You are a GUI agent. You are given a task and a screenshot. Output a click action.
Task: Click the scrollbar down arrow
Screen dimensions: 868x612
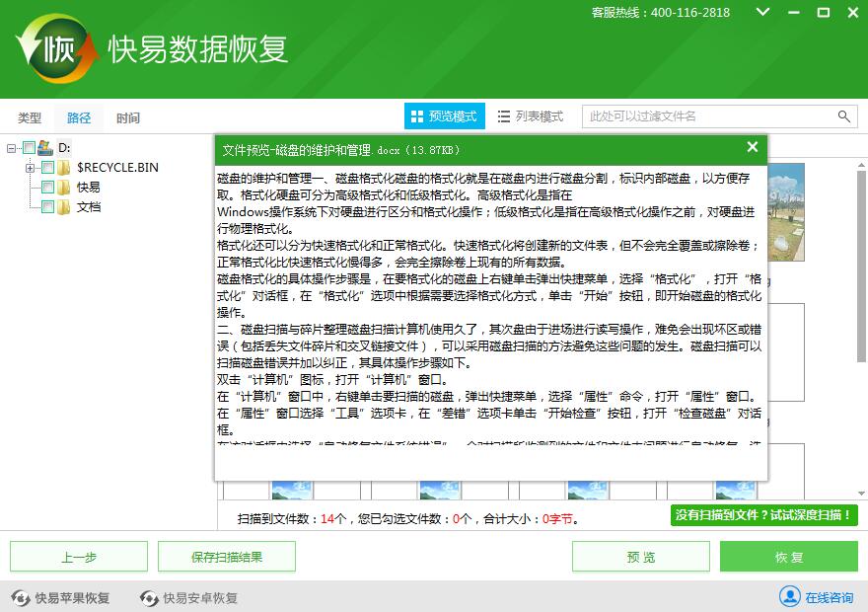861,493
